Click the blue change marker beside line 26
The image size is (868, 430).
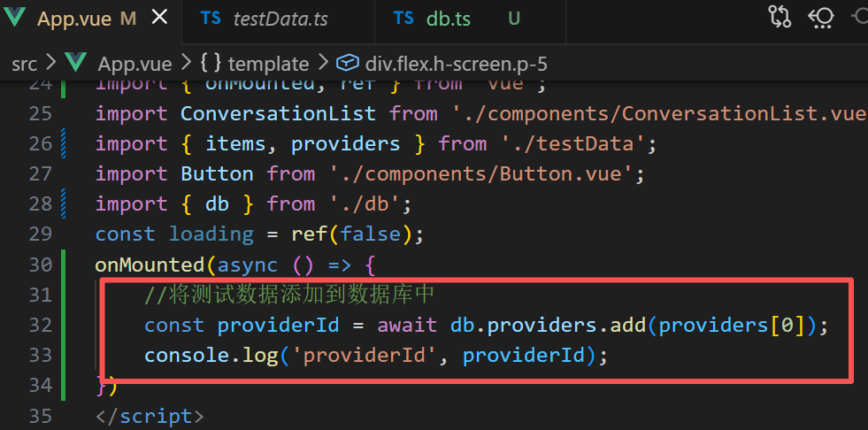[63, 144]
